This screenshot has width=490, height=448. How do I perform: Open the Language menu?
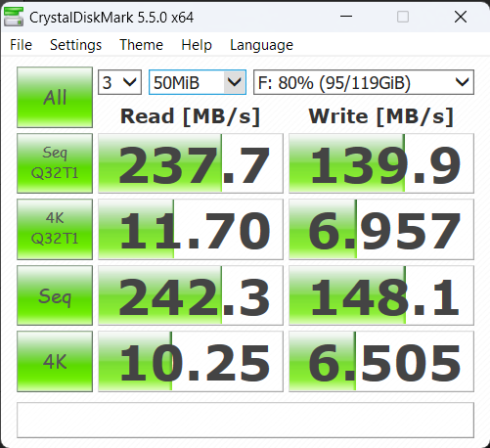click(261, 45)
